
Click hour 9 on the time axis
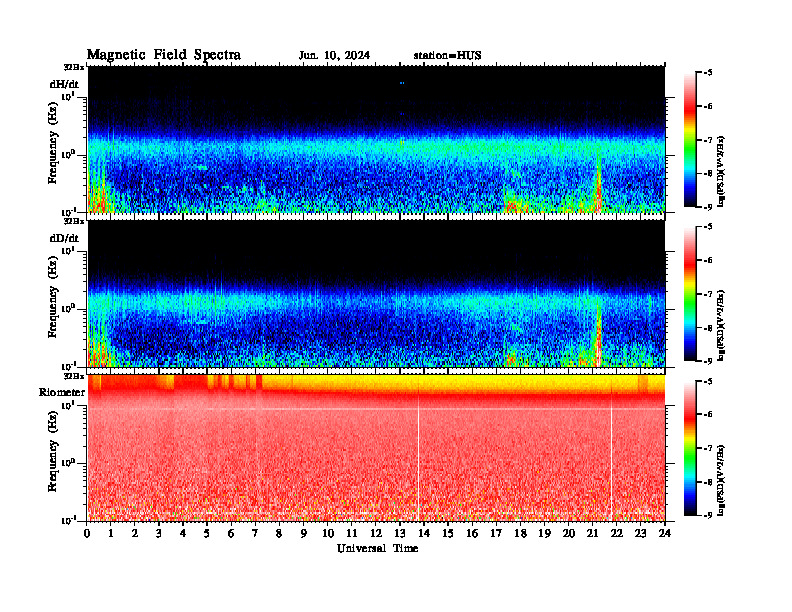pos(304,534)
